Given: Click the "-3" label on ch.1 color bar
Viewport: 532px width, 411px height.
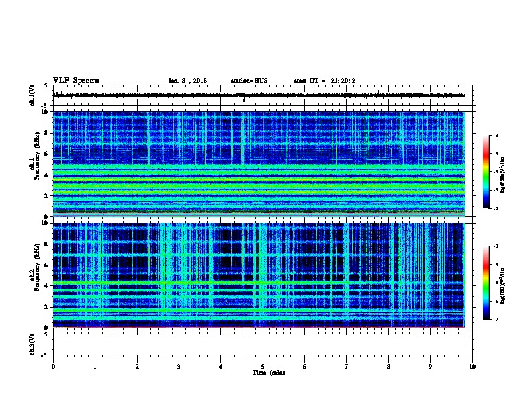Looking at the screenshot, I should (x=495, y=135).
